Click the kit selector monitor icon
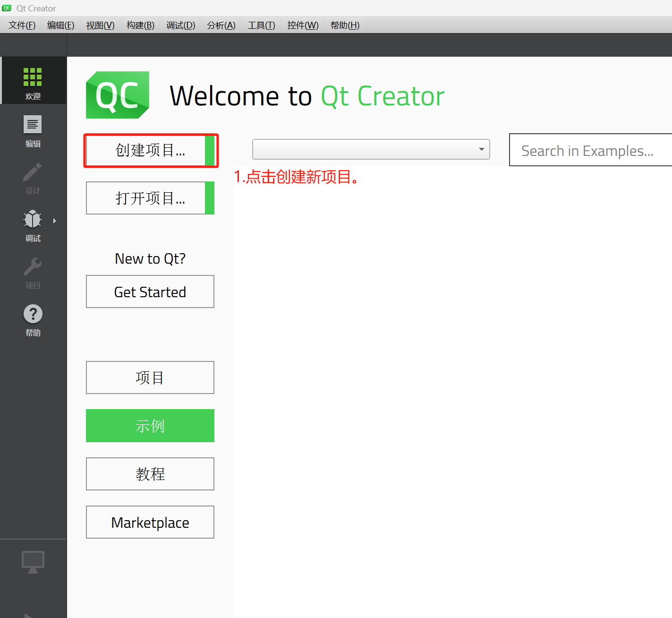Viewport: 672px width, 618px height. click(32, 561)
